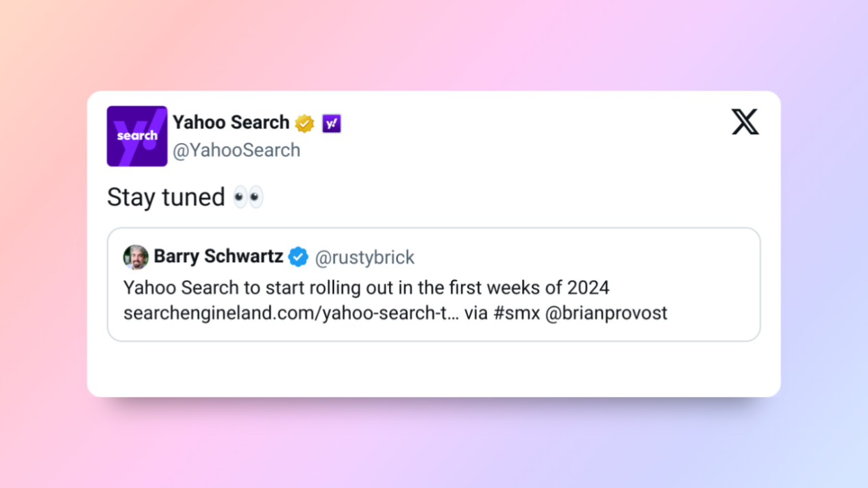This screenshot has height=488, width=868.
Task: Click the @brianprovost mention
Action: [606, 313]
